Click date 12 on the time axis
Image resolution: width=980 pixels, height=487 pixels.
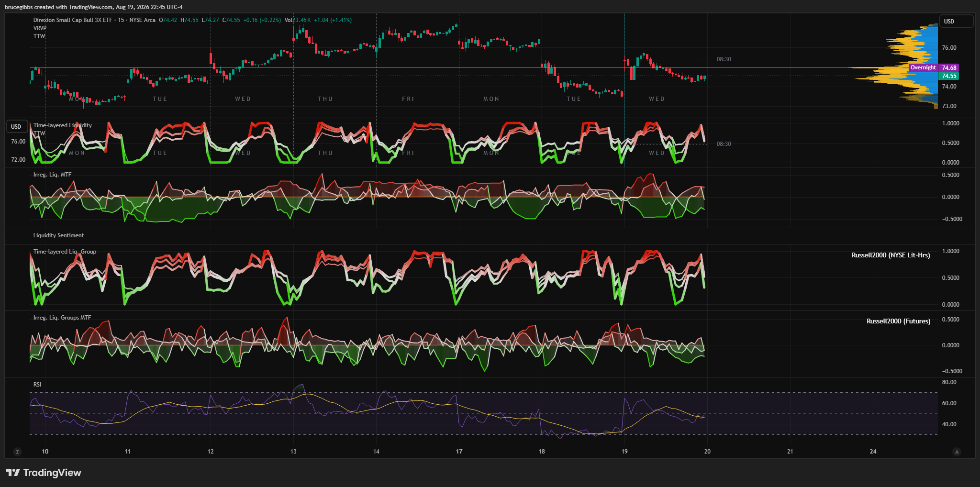click(211, 452)
